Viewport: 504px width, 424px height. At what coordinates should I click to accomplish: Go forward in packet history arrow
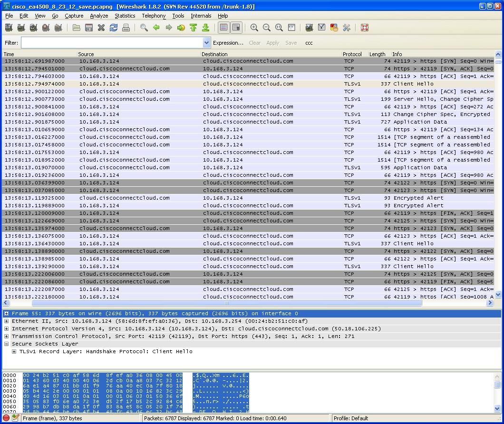[x=169, y=28]
